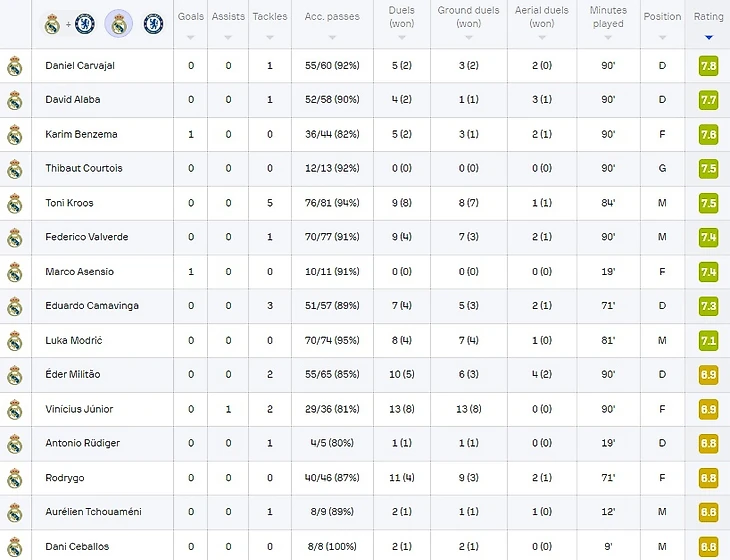Click Éder Militão's 6.9 rating badge
This screenshot has height=560, width=730.
point(708,375)
